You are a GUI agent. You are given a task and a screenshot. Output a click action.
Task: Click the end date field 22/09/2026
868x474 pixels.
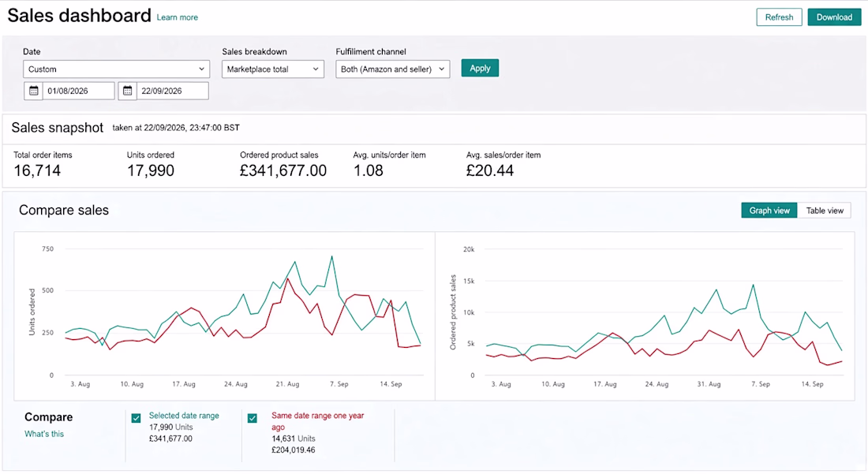pos(173,91)
